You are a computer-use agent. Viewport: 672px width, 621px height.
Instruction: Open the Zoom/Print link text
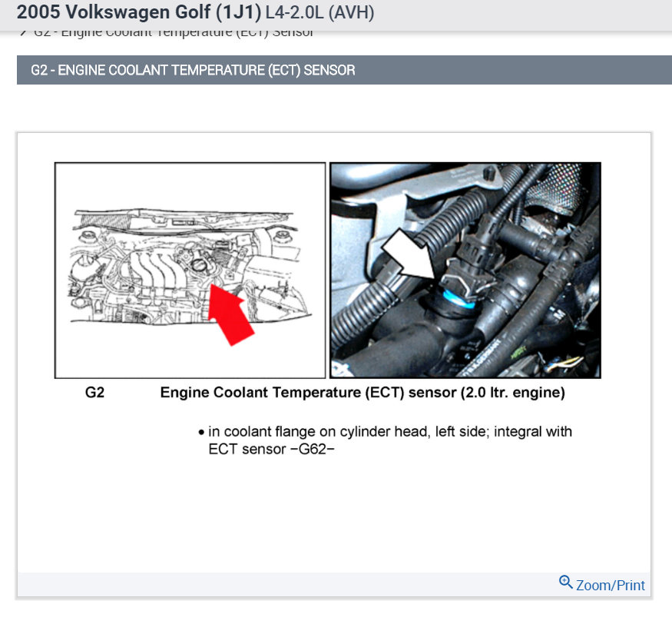coord(610,586)
